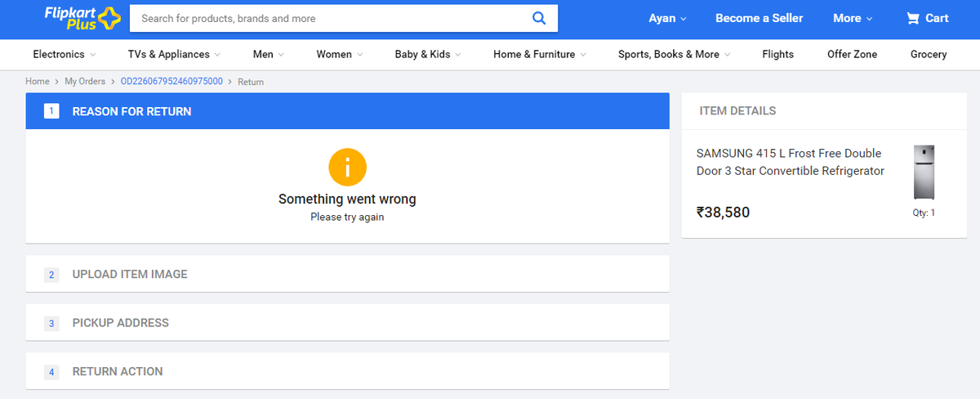
Task: Expand the Women category menu
Action: [340, 54]
